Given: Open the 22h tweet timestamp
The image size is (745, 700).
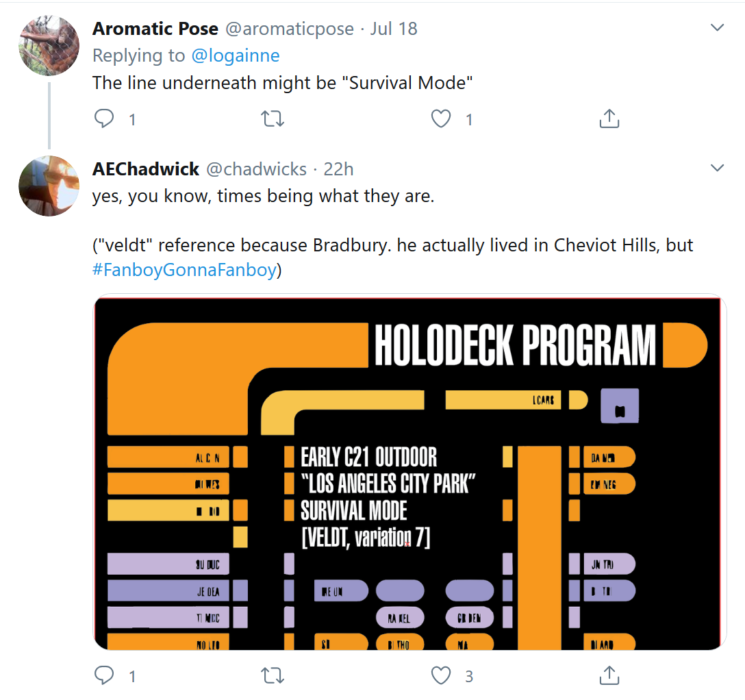Looking at the screenshot, I should pyautogui.click(x=339, y=168).
